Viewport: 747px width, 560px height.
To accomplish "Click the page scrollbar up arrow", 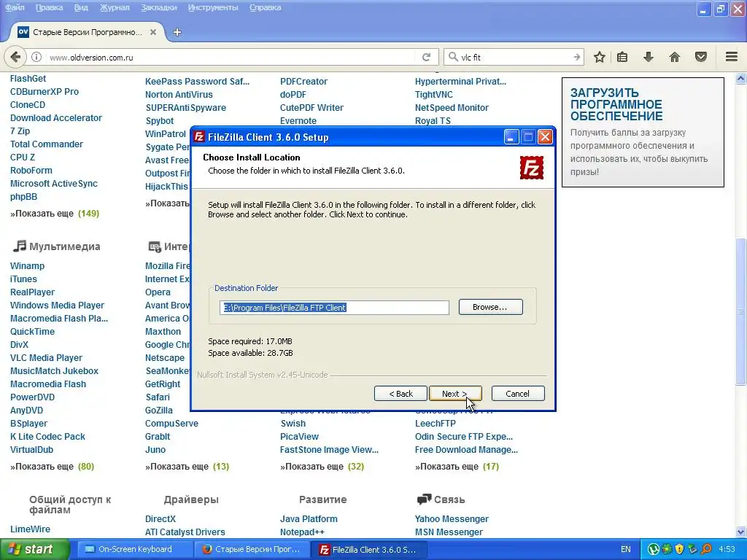I will coord(741,78).
